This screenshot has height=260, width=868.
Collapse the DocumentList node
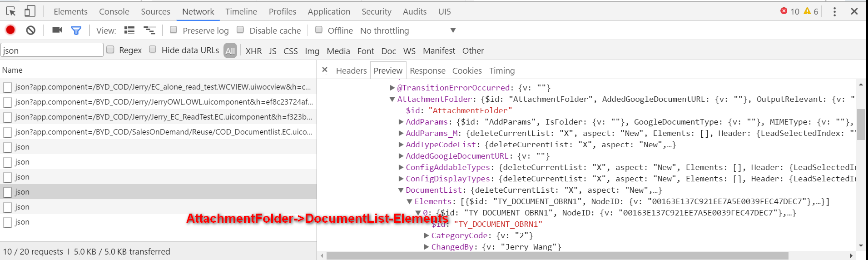pyautogui.click(x=401, y=190)
